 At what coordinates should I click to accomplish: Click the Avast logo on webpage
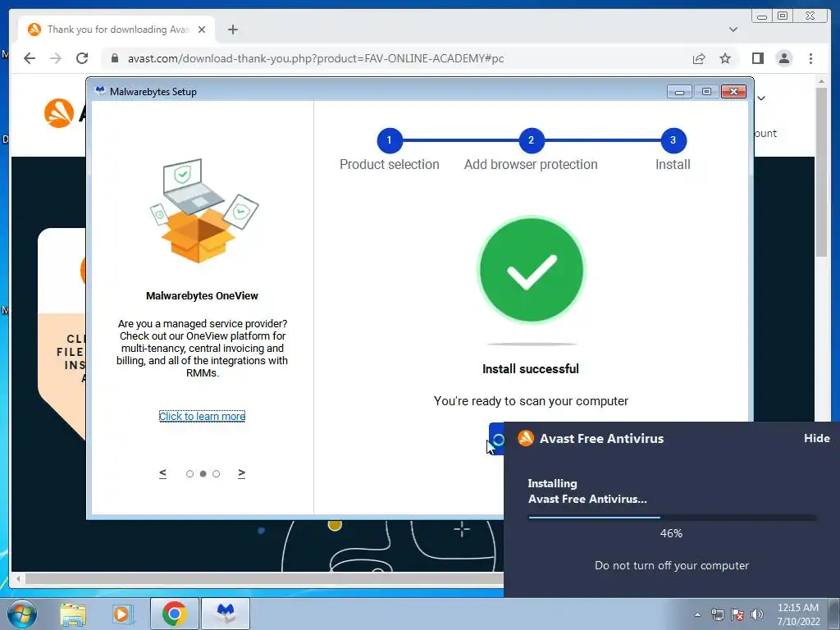[x=59, y=113]
